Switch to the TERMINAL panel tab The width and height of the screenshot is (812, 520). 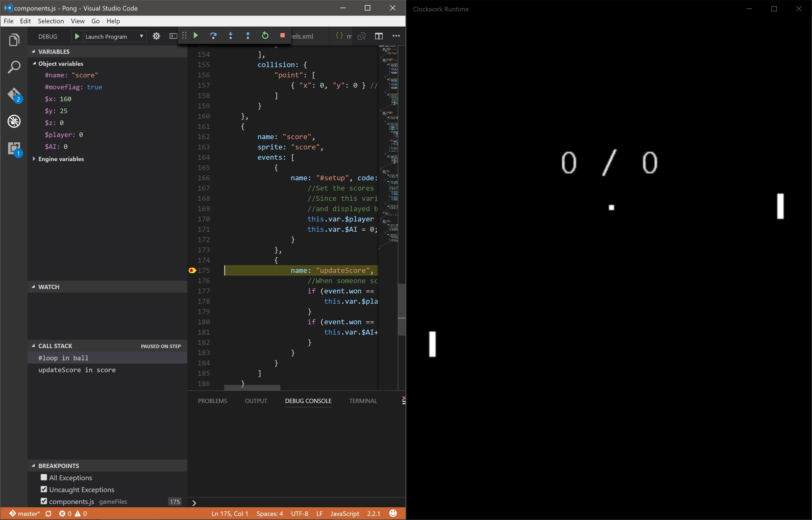[363, 401]
